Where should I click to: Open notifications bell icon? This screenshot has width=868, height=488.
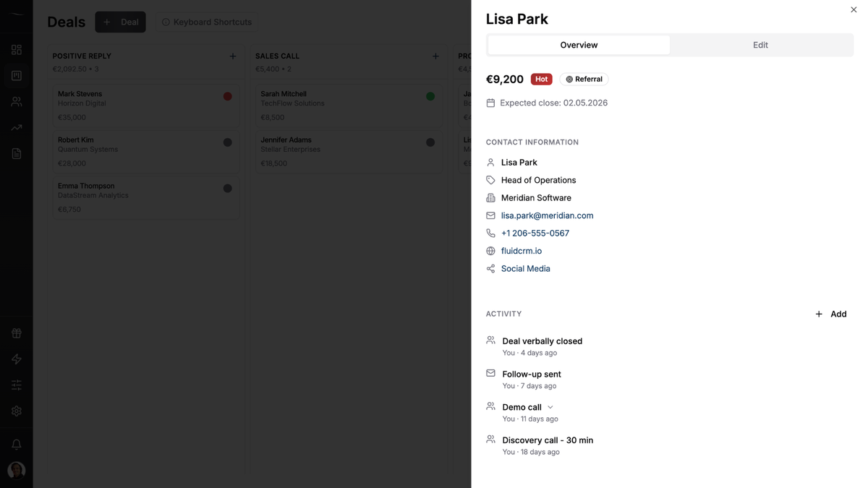click(x=16, y=445)
